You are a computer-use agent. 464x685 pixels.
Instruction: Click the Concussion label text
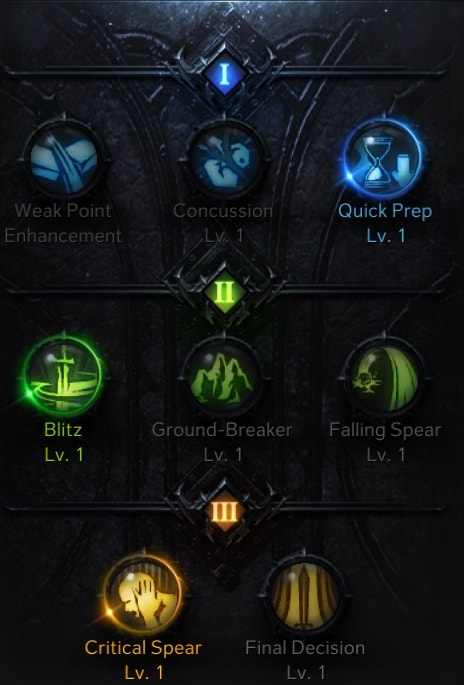pyautogui.click(x=223, y=211)
